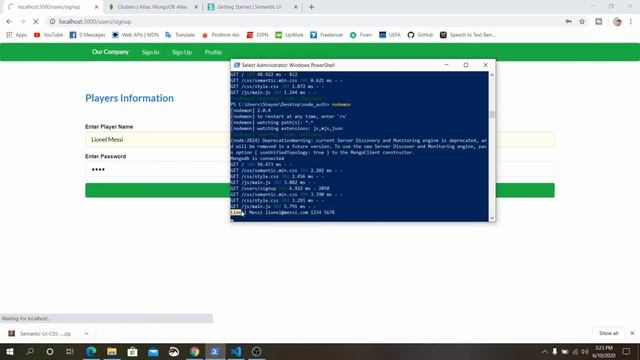Open Cortana from the taskbar
The image size is (640, 360).
pyautogui.click(x=50, y=351)
